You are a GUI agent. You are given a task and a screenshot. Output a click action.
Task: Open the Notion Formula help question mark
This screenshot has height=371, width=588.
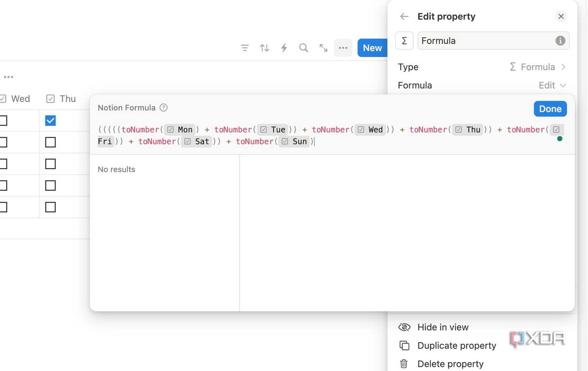coord(164,108)
